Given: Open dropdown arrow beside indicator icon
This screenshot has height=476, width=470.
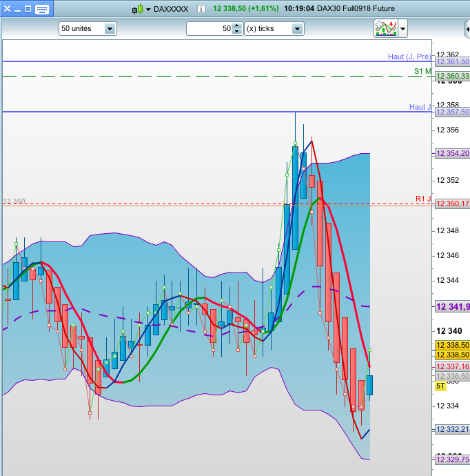Looking at the screenshot, I should point(402,28).
